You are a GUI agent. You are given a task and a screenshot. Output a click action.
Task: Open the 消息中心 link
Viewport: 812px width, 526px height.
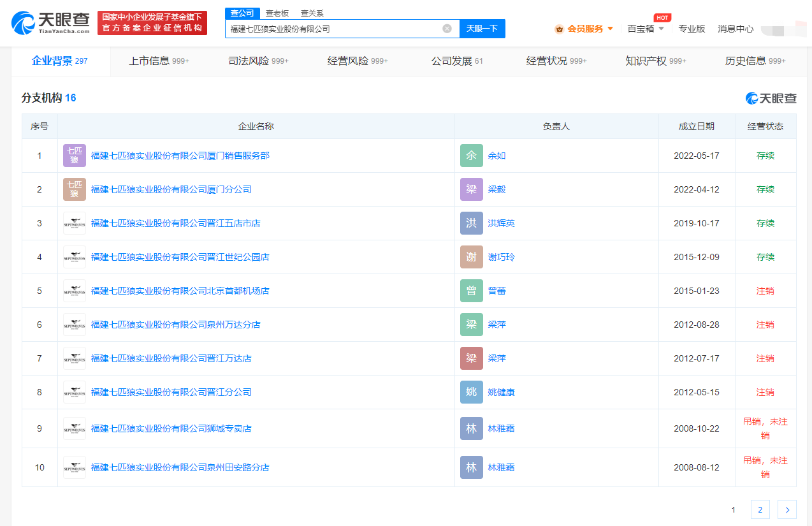click(736, 29)
